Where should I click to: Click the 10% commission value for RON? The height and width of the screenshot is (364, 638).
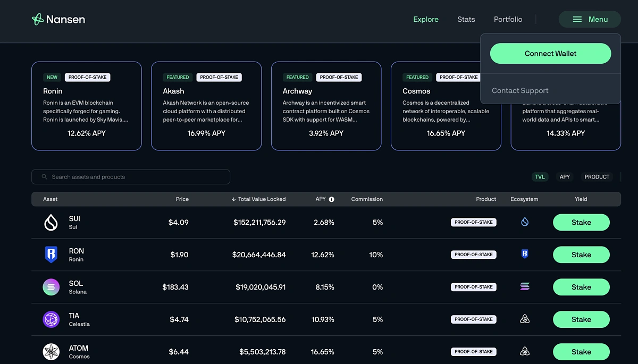point(376,255)
